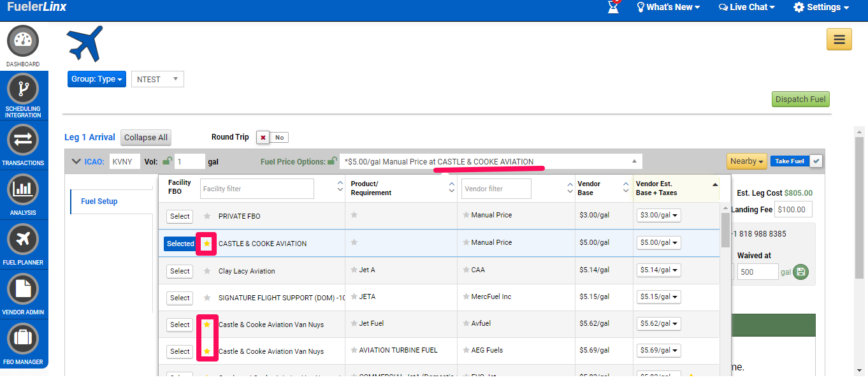Open the Fuel Price Options dropdown
The width and height of the screenshot is (868, 380).
pos(490,162)
